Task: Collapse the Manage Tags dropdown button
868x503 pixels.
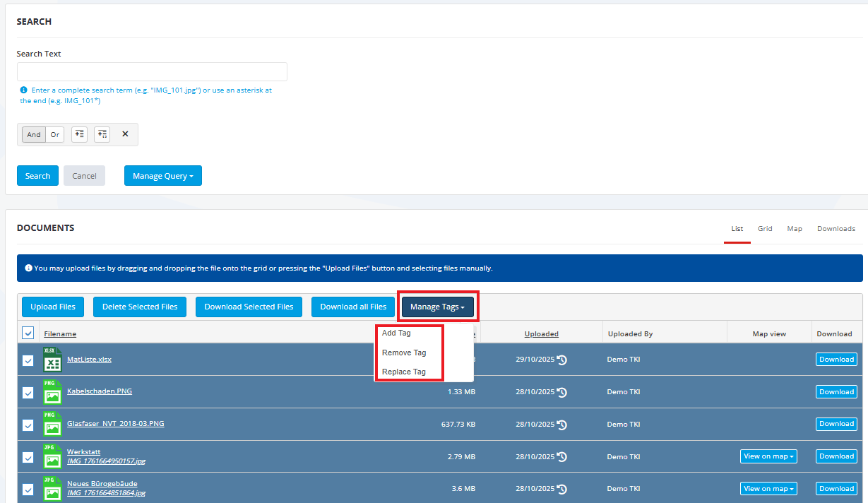Action: tap(437, 307)
